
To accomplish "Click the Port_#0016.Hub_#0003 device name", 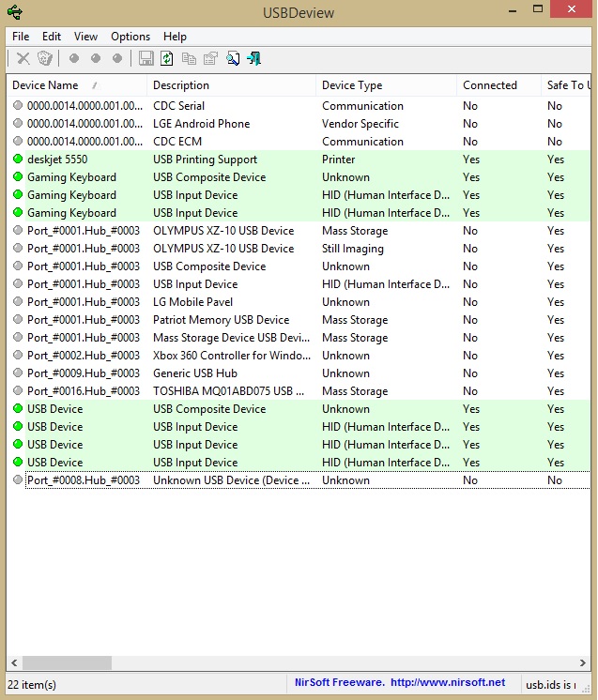I will (84, 391).
